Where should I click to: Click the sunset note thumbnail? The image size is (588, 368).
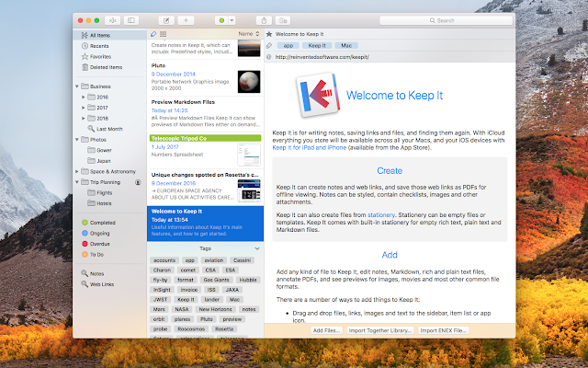(x=249, y=48)
